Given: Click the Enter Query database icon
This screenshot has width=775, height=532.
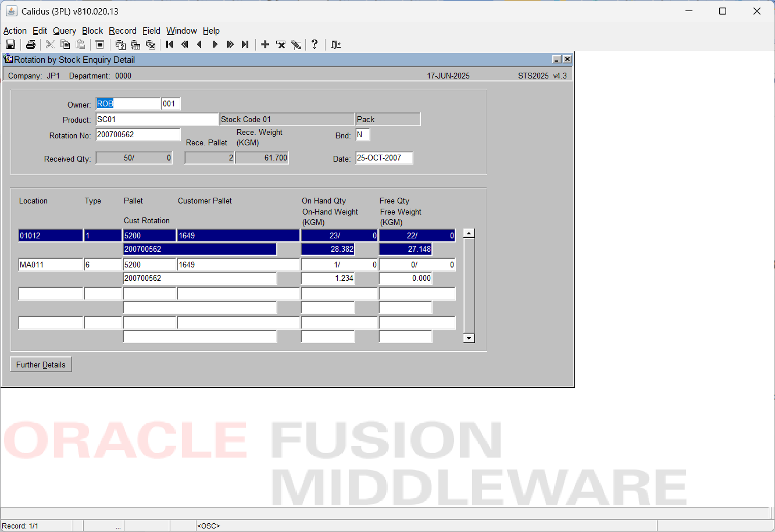Looking at the screenshot, I should point(120,45).
